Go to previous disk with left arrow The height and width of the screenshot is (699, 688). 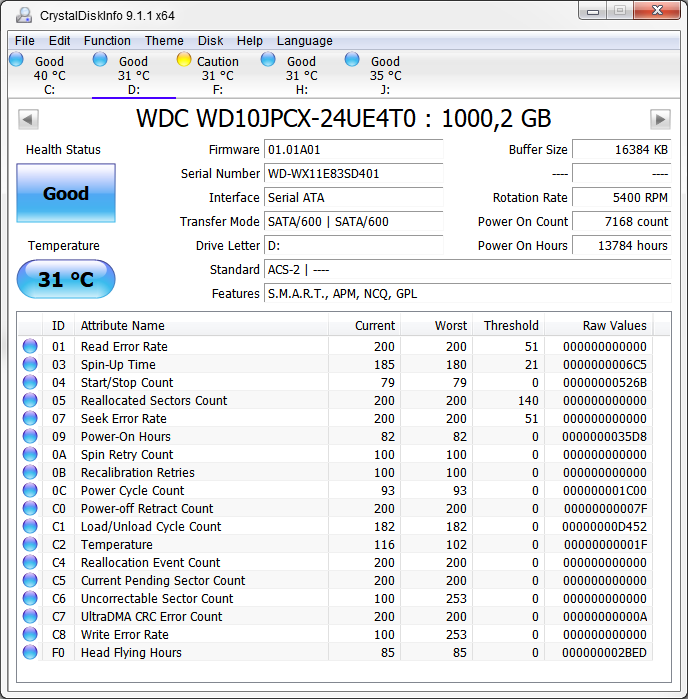[28, 119]
